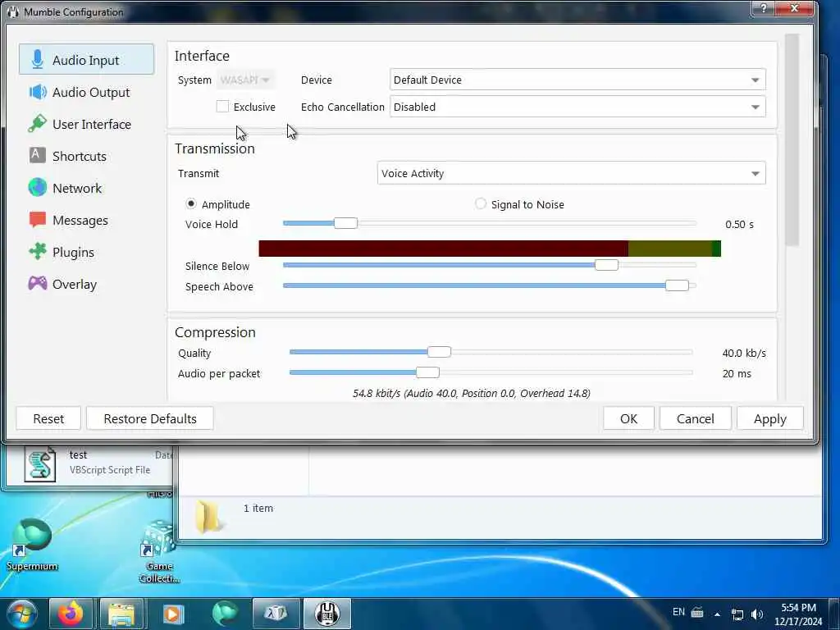
Task: Switch to the Shortcuts section
Action: point(86,156)
